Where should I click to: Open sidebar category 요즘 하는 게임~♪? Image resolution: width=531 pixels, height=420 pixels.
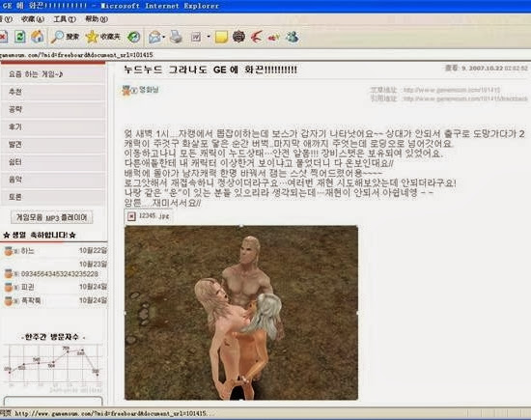coord(53,74)
